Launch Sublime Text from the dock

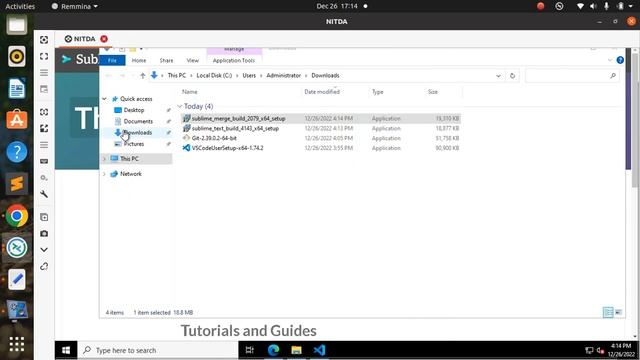pyautogui.click(x=17, y=184)
